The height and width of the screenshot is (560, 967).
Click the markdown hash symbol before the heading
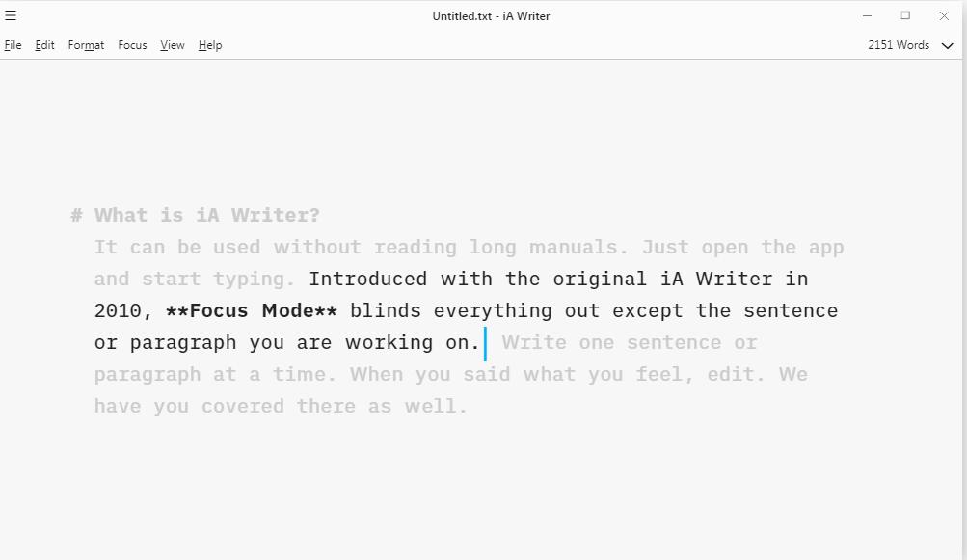76,214
